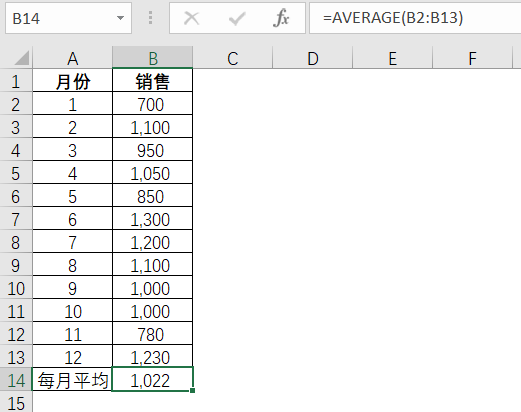Open the Name Box dropdown arrow

[x=120, y=18]
